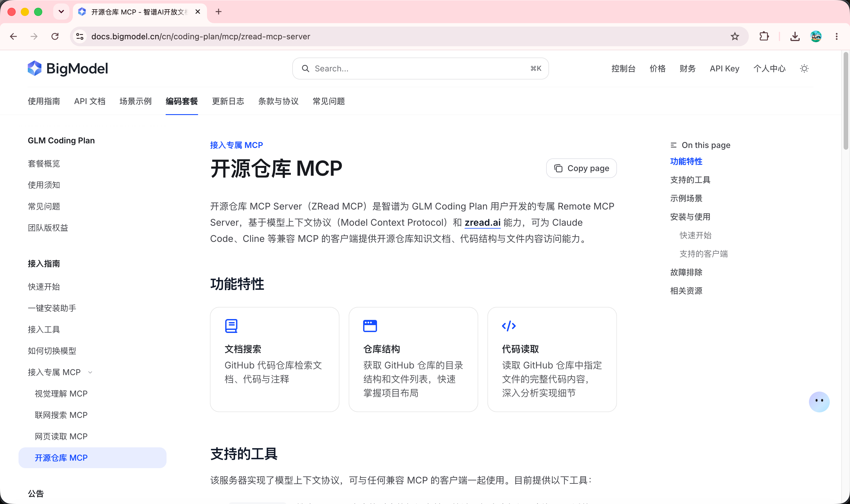Select the 编码套餐 tab
Screen dimensions: 850x504
(182, 101)
